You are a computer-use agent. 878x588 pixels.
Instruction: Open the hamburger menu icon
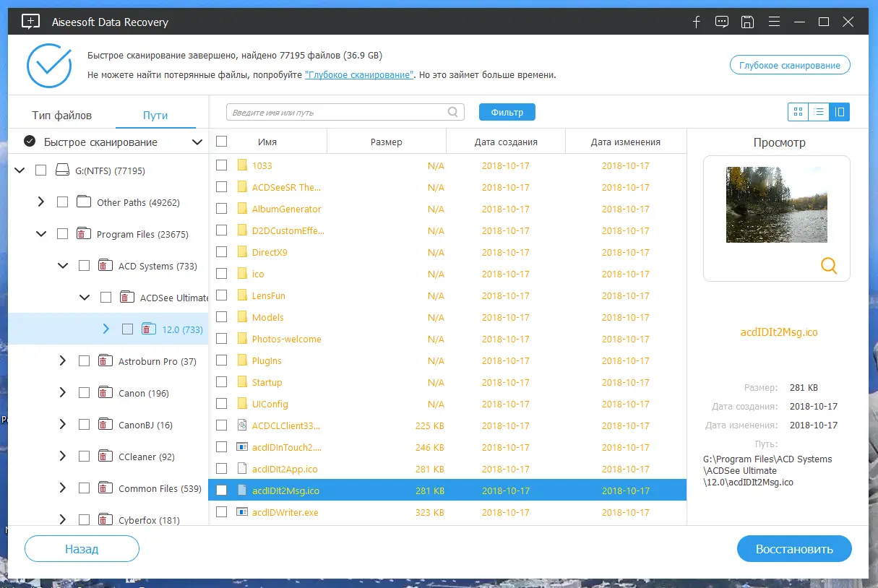coord(772,22)
